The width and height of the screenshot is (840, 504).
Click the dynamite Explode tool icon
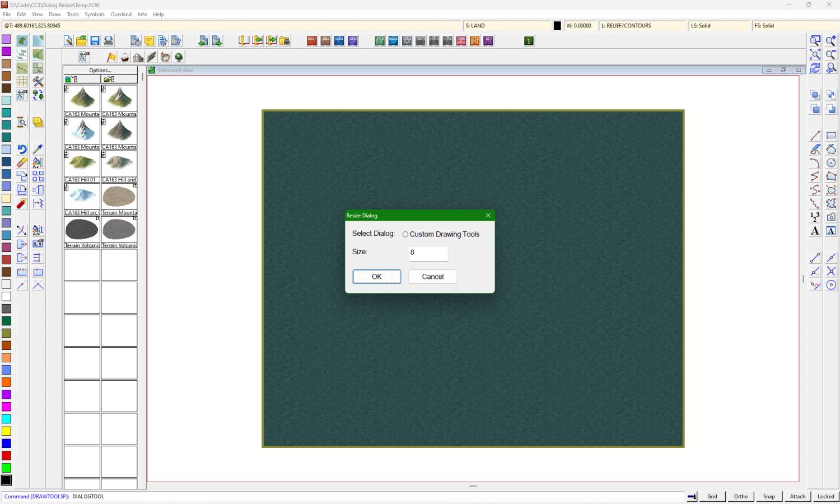click(21, 203)
